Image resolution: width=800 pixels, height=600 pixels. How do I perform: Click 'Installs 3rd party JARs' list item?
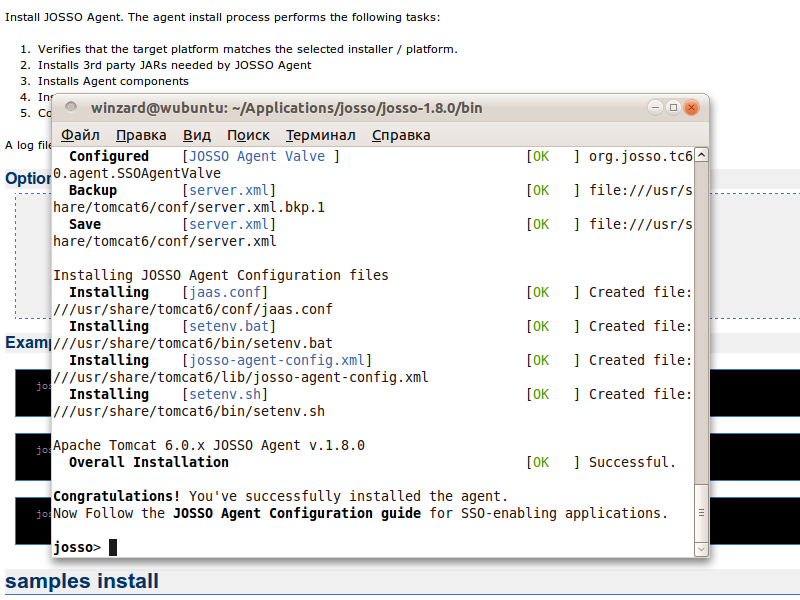pos(174,65)
